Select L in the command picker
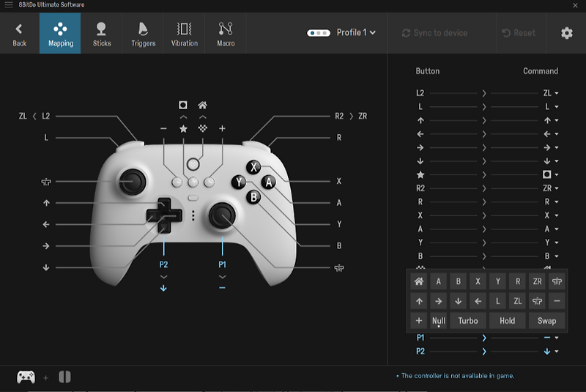The width and height of the screenshot is (586, 392). pyautogui.click(x=498, y=301)
